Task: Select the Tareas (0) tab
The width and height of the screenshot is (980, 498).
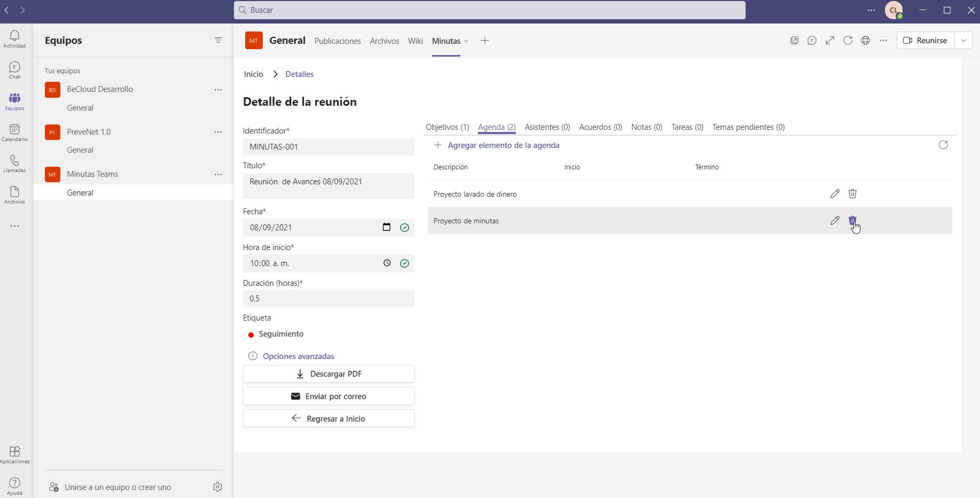Action: click(687, 127)
